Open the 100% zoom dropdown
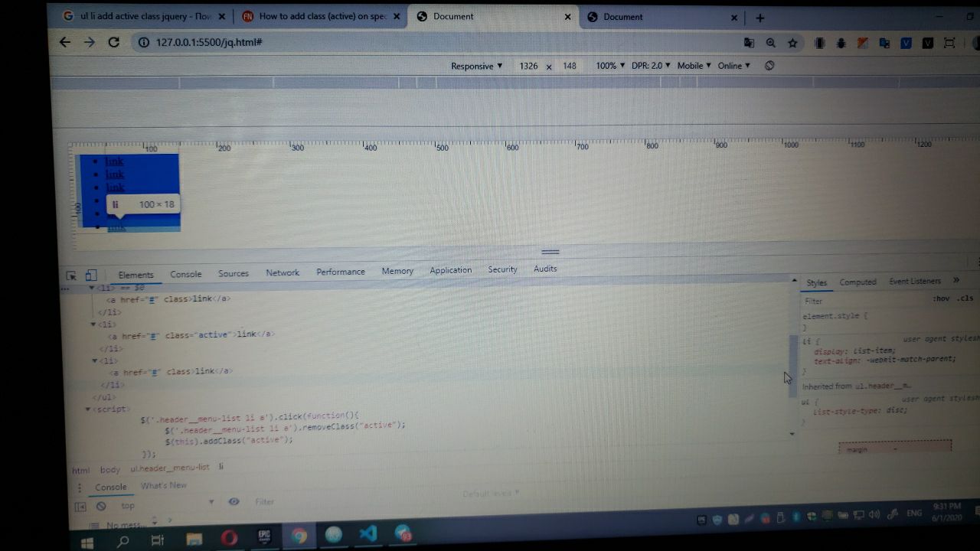 click(x=610, y=66)
